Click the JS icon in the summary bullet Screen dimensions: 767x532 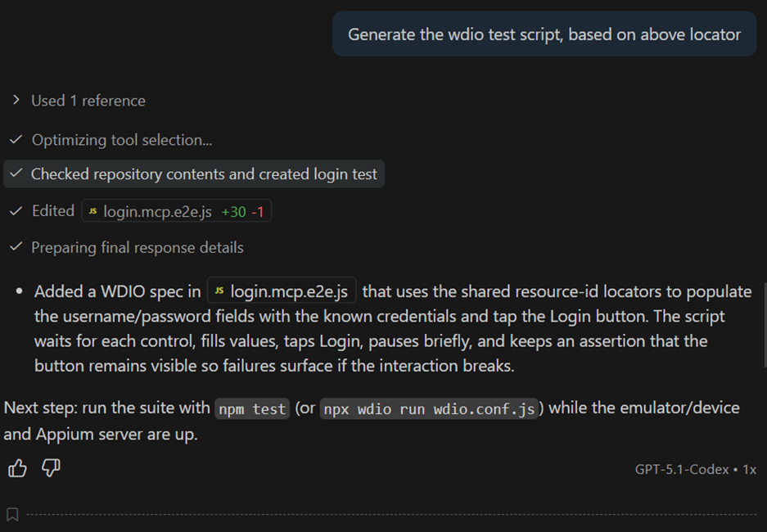(219, 291)
